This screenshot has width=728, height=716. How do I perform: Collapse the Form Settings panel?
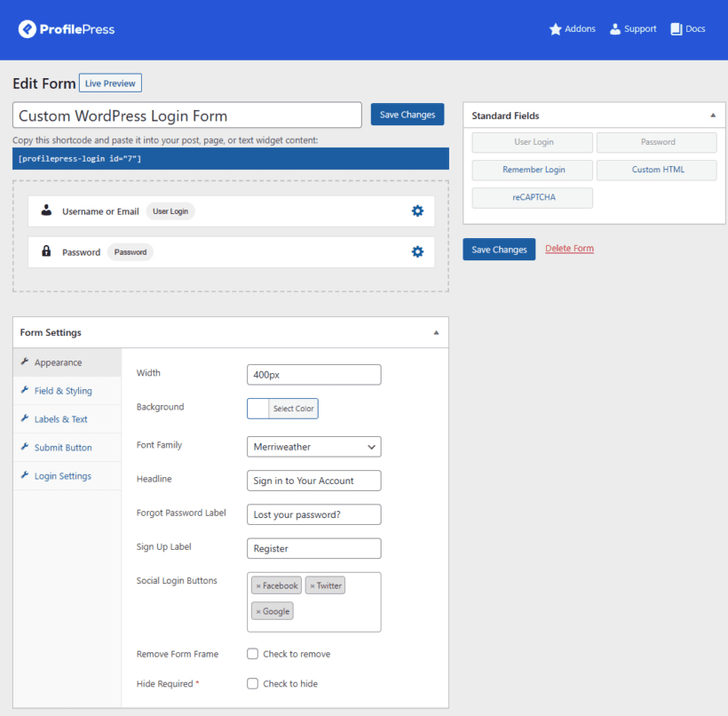(x=436, y=331)
